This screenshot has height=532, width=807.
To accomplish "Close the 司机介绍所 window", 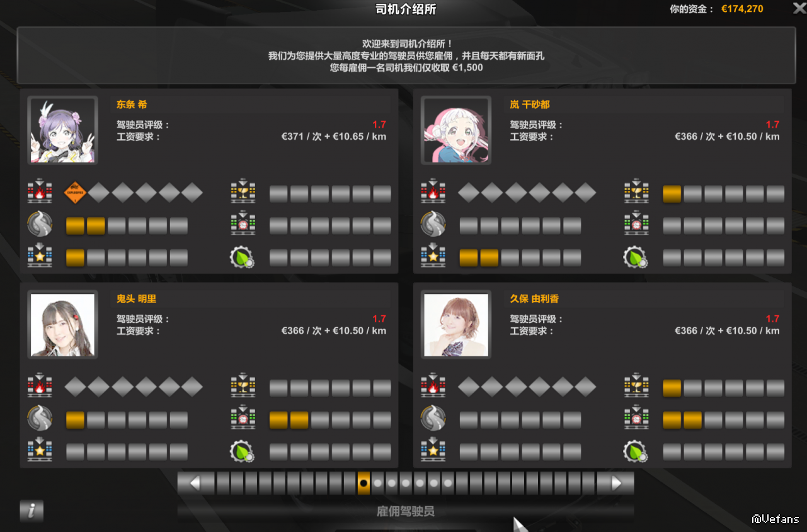I will [798, 8].
